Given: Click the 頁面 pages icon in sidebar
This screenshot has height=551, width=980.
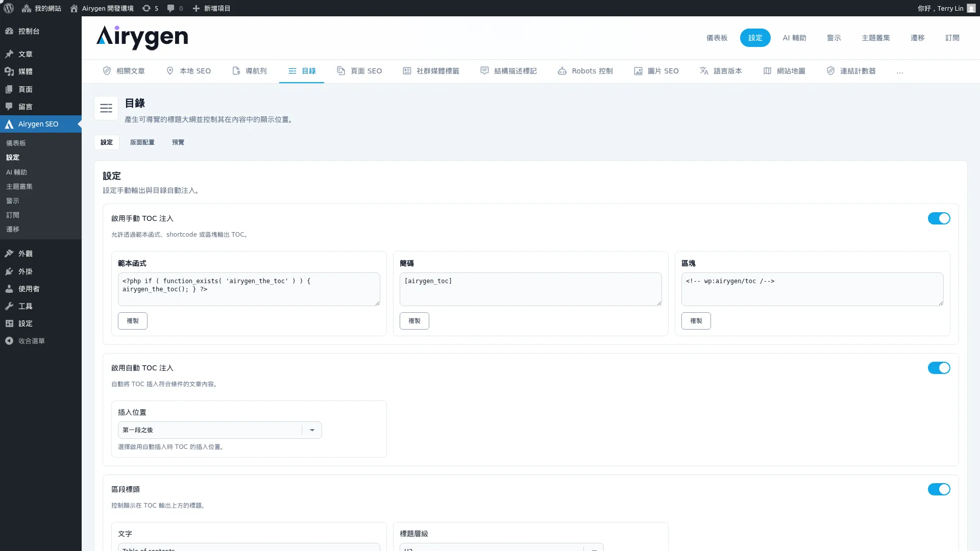Looking at the screenshot, I should [9, 89].
